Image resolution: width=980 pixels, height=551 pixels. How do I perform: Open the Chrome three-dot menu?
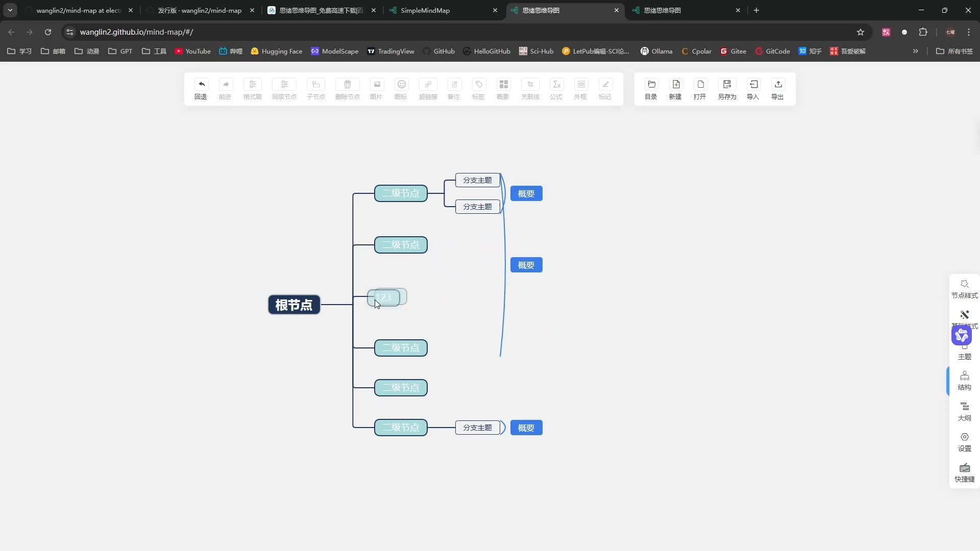969,32
